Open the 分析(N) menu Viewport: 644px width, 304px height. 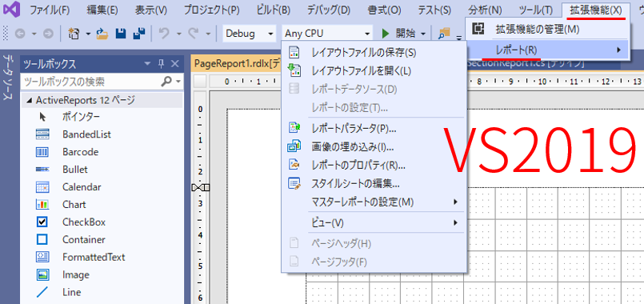[x=485, y=10]
